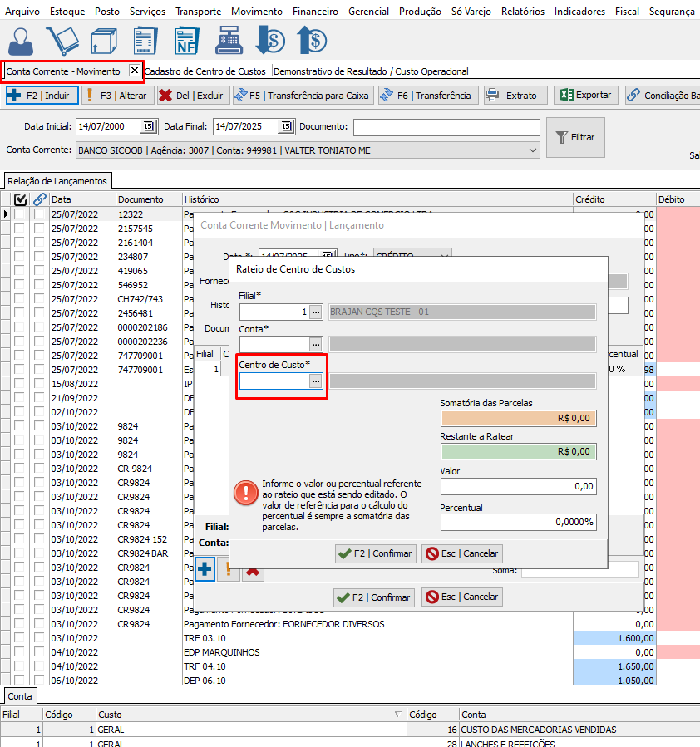This screenshot has height=747, width=700.
Task: Click the Exportar button
Action: click(x=586, y=96)
